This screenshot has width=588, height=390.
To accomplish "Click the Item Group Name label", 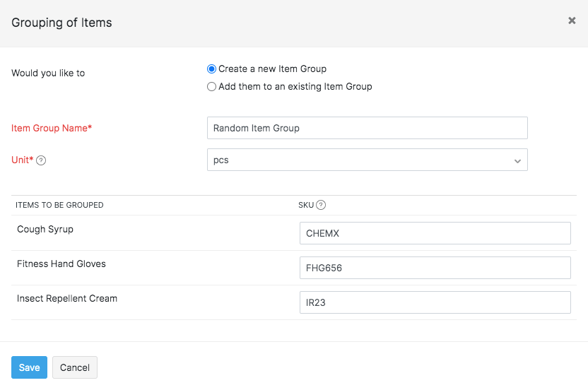I will coord(52,129).
